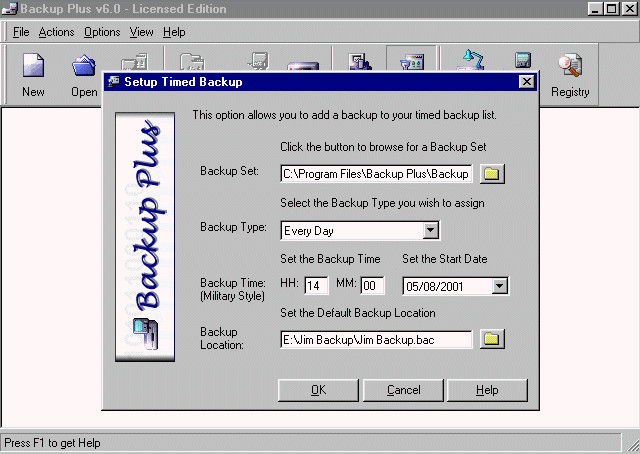Click the Setup Timed Backup title icon

coord(113,82)
